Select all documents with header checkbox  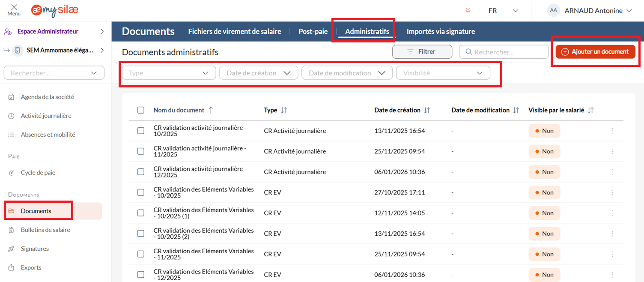point(141,110)
